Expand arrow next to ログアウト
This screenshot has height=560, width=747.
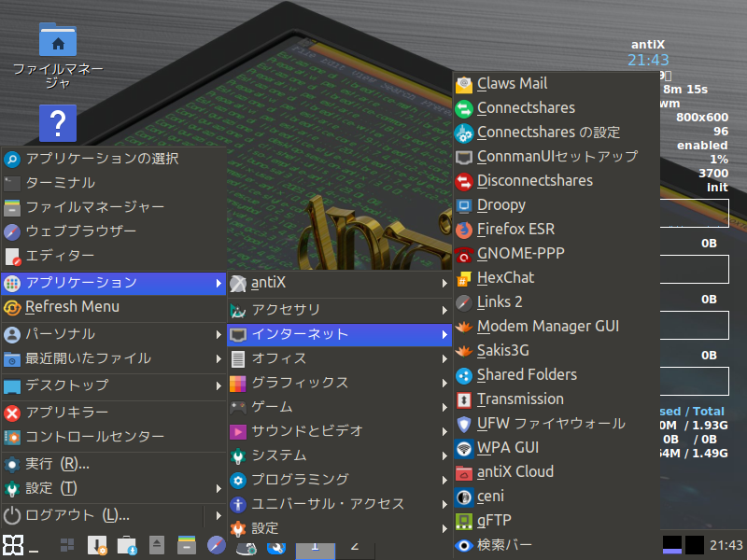click(218, 516)
